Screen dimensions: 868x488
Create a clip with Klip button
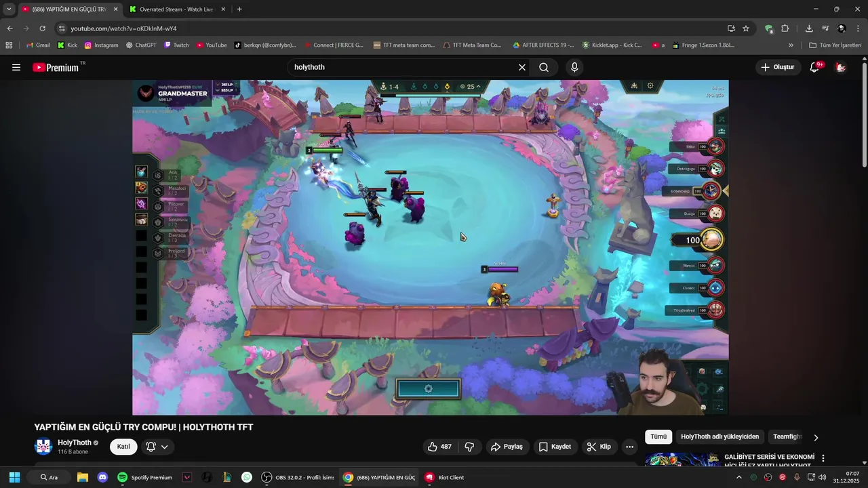pos(599,447)
